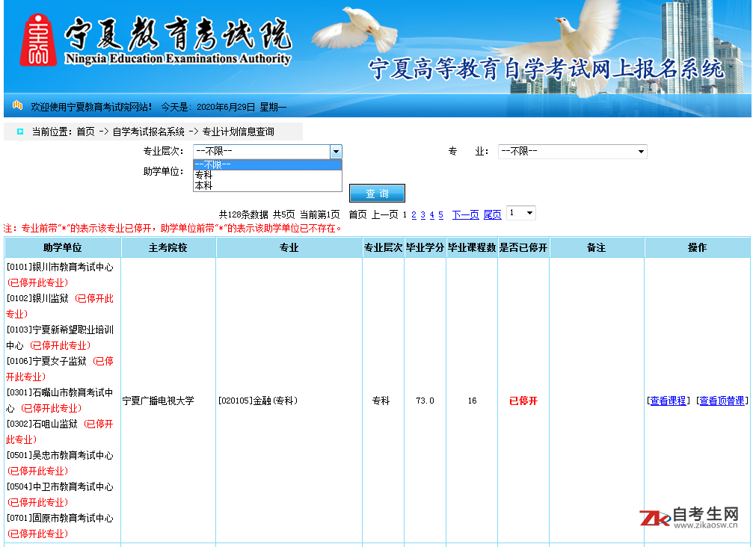
Task: Click the graduation course count 16 cell
Action: click(x=472, y=401)
